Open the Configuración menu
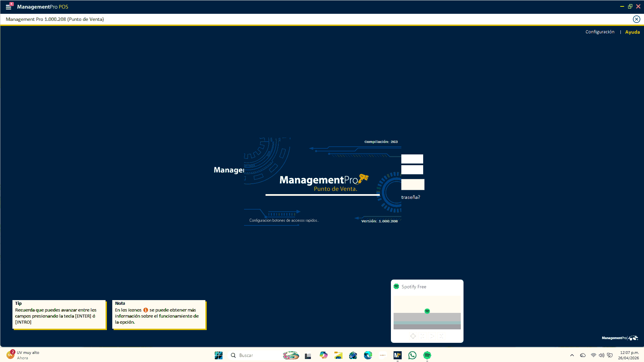Image resolution: width=644 pixels, height=362 pixels. pos(600,32)
